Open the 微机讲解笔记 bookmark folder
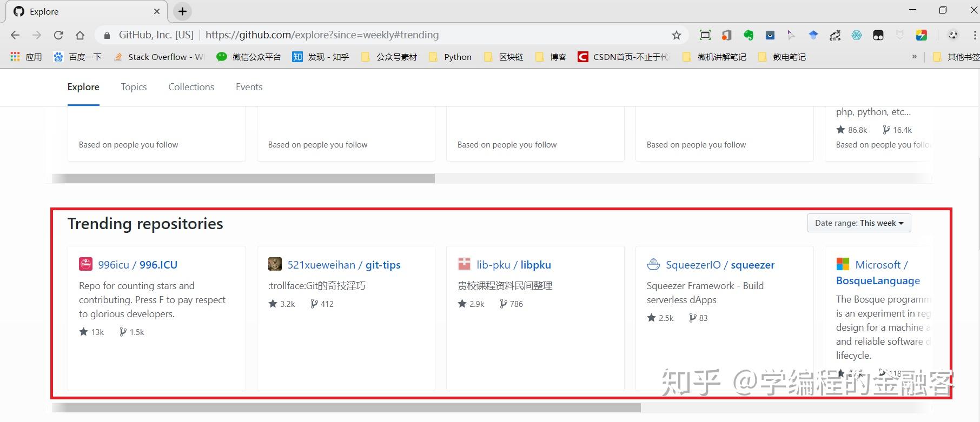 714,57
